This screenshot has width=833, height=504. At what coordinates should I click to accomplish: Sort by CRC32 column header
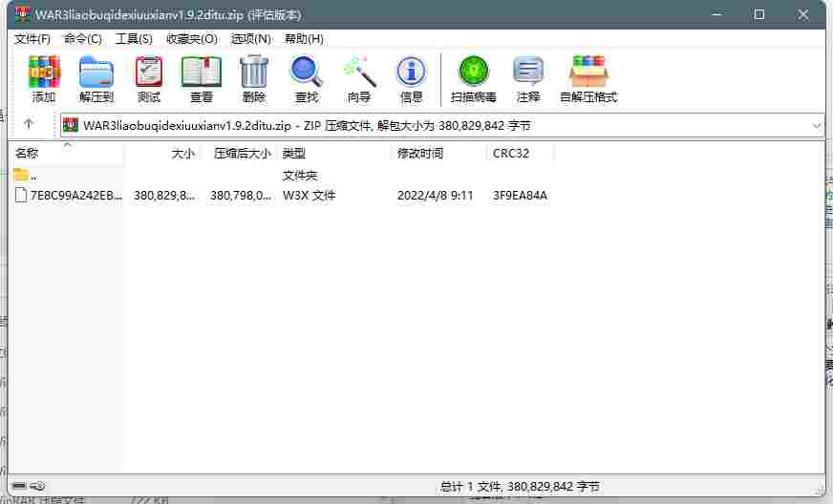coord(511,154)
